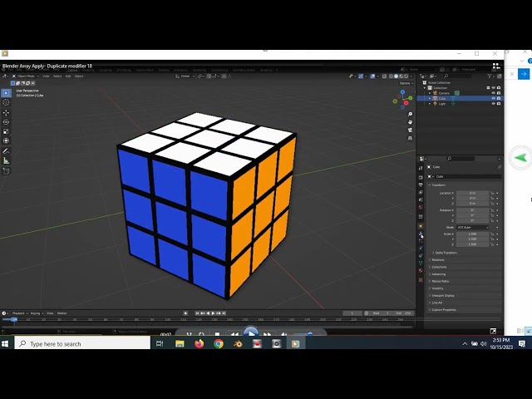Open the Global transform orientation dropdown
532x399 pixels.
185,76
